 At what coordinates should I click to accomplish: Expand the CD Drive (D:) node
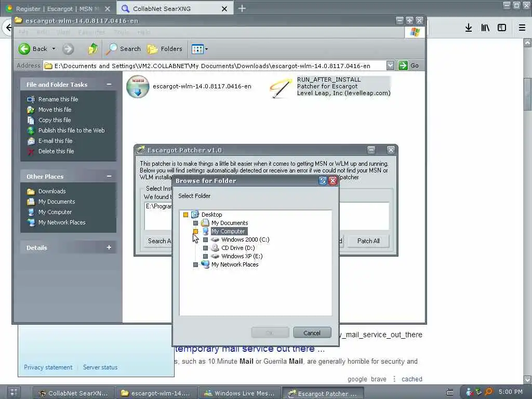coord(205,248)
